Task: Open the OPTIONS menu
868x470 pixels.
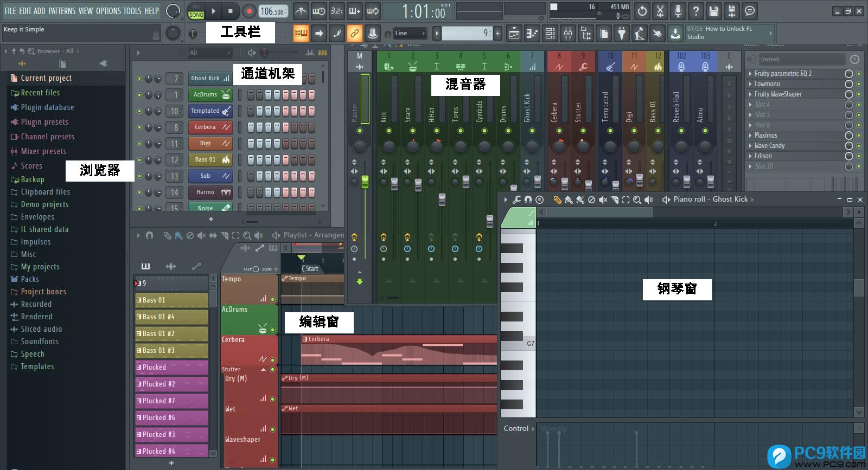Action: click(108, 11)
